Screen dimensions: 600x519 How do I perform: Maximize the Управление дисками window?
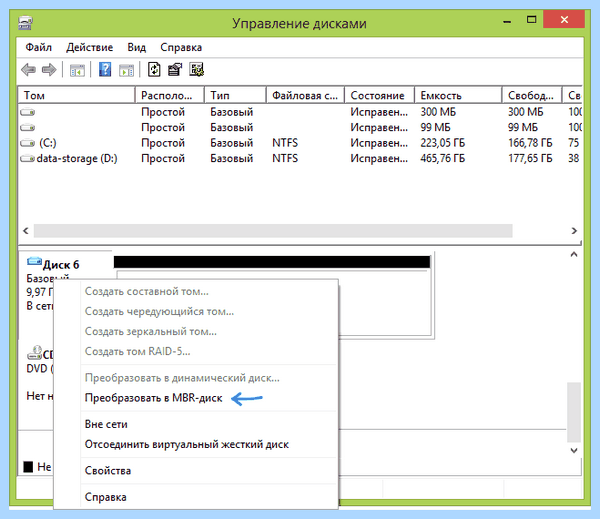click(x=532, y=20)
